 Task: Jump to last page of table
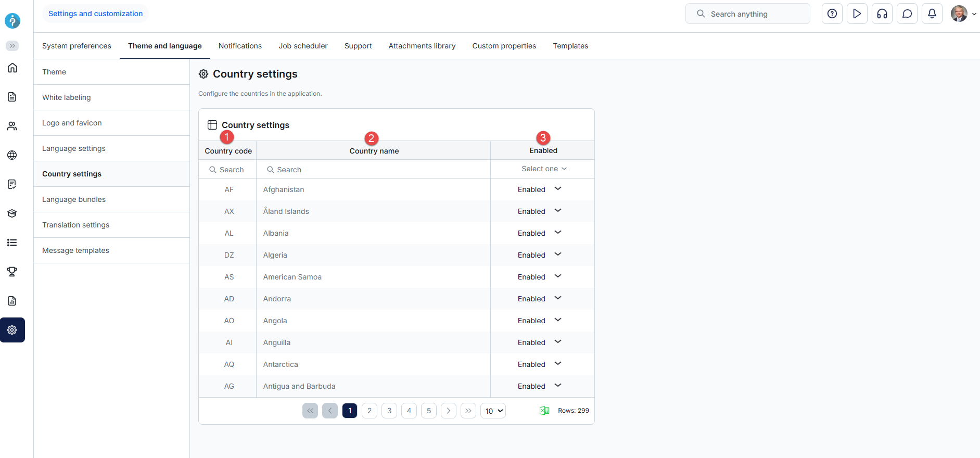(x=468, y=411)
